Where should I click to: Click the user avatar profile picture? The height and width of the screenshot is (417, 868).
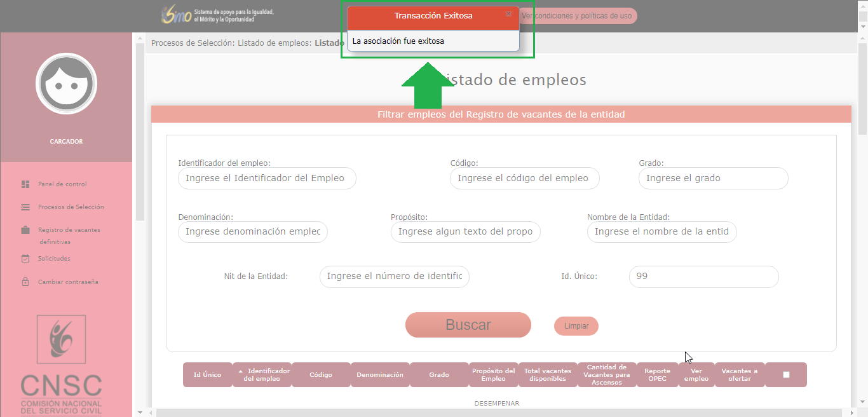[x=66, y=84]
